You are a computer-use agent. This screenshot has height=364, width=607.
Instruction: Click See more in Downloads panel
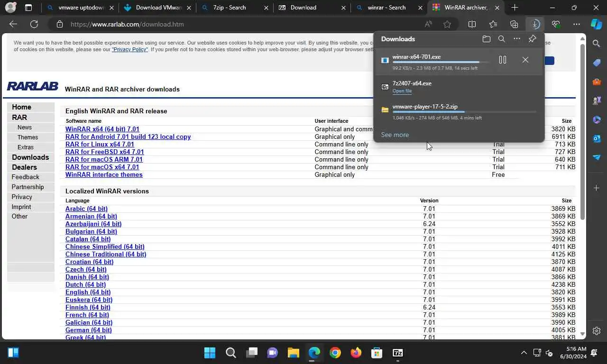coord(395,135)
